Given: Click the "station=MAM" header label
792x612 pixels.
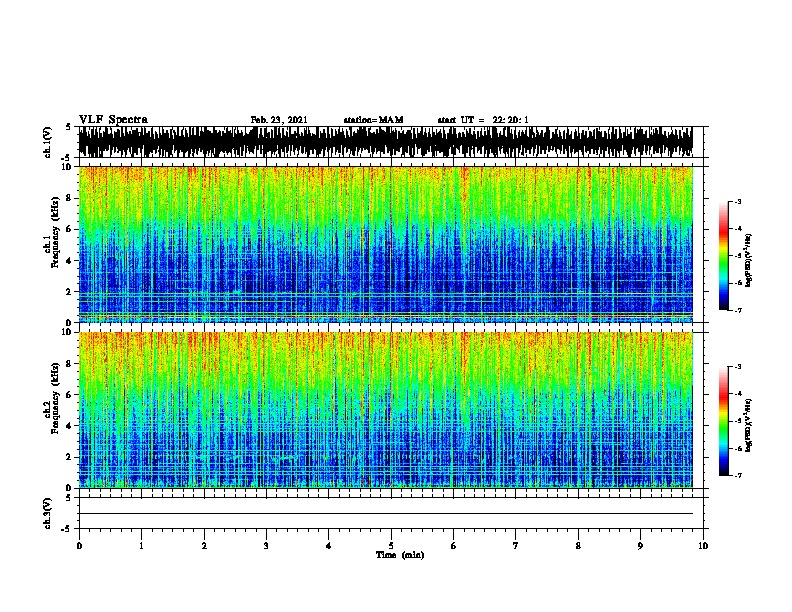Looking at the screenshot, I should point(373,120).
